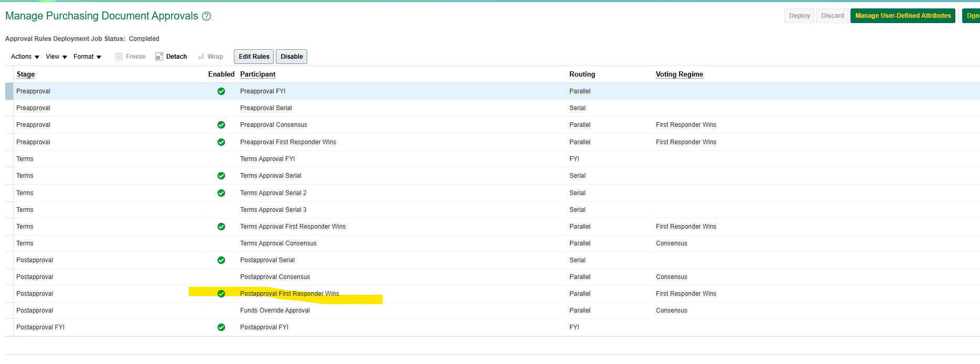The image size is (980, 364).
Task: Sort by the Stage column header
Action: 26,74
